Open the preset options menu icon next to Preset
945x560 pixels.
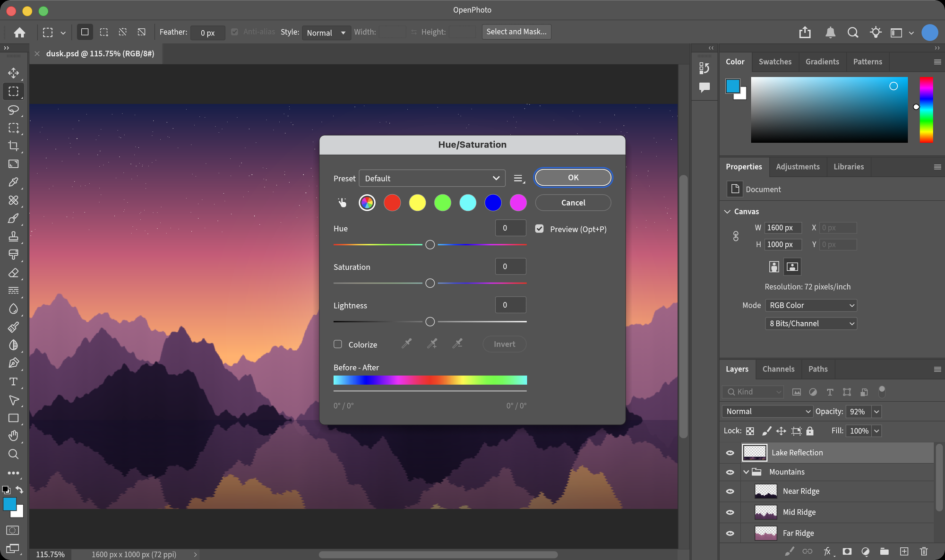(519, 179)
